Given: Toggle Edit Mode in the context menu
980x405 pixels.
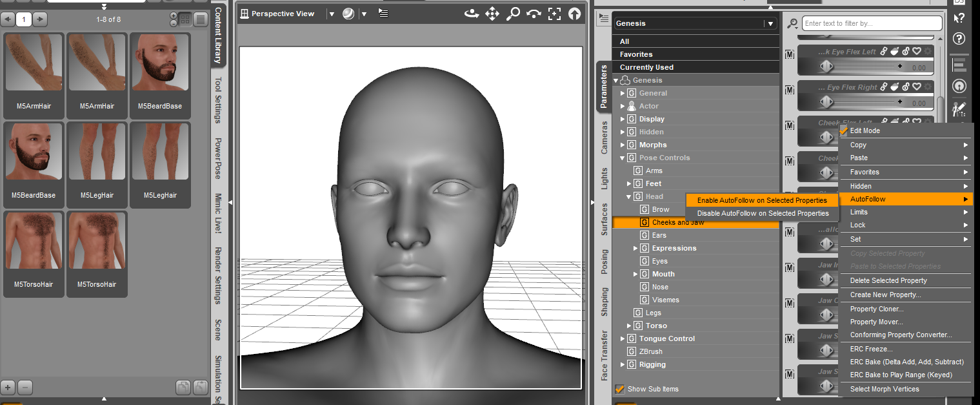Looking at the screenshot, I should (x=865, y=130).
